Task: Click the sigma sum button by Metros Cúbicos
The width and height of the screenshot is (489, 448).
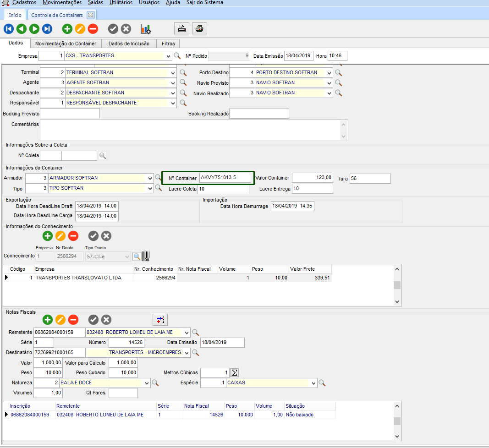Action: [234, 372]
